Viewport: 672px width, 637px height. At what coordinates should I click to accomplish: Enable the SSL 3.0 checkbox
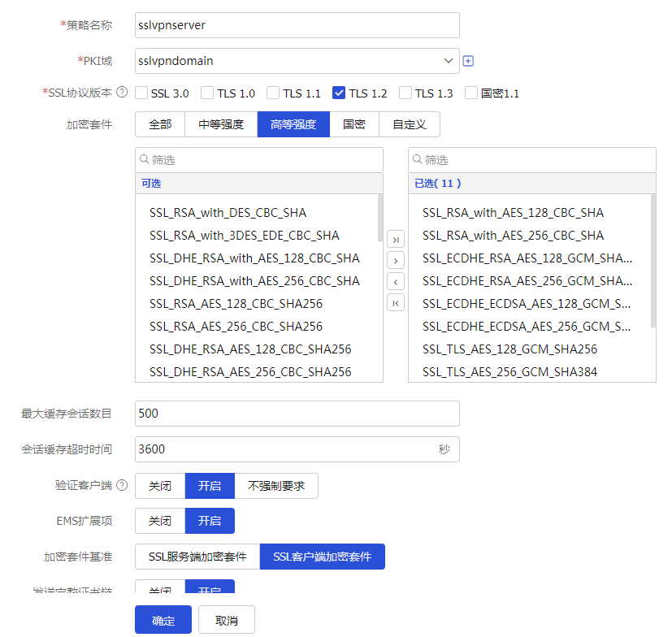coord(141,93)
